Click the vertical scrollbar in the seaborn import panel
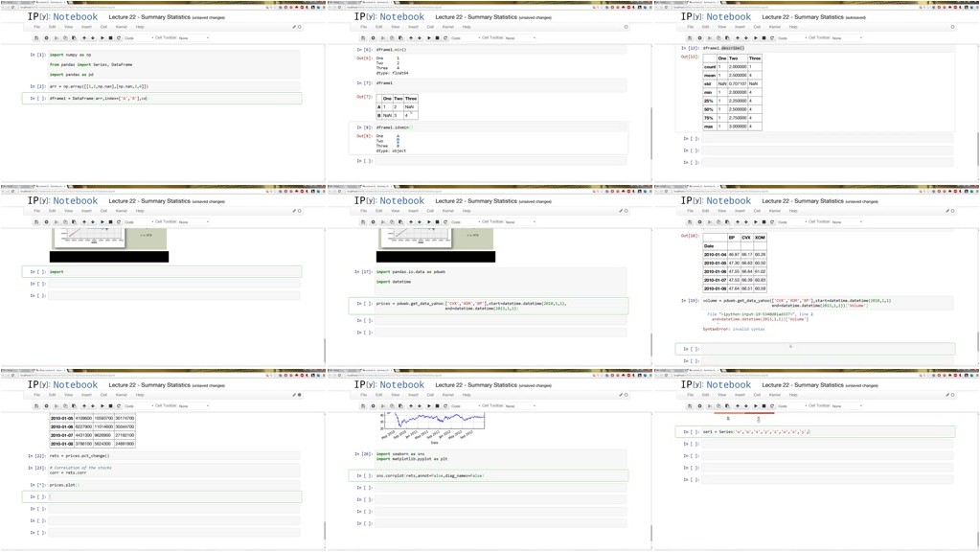 651,533
